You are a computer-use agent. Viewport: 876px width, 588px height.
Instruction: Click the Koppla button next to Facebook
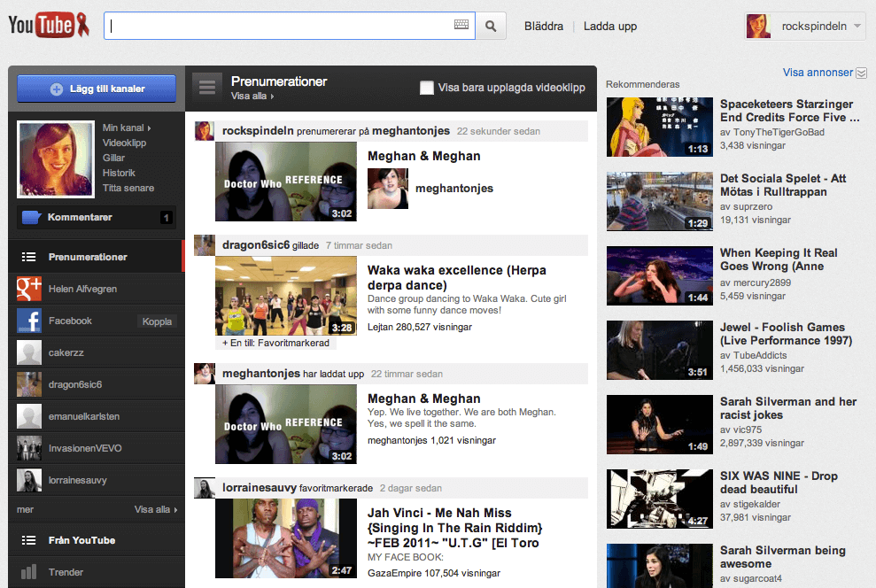click(x=157, y=321)
